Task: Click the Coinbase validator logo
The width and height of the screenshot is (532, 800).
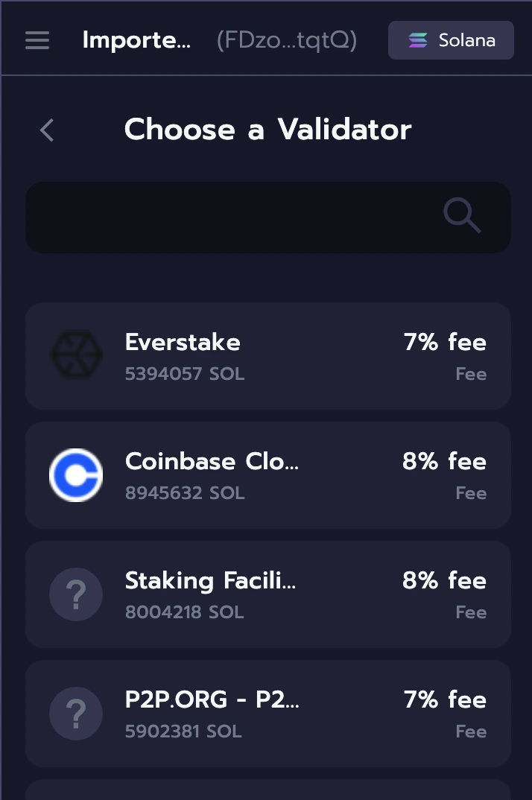Action: pos(76,474)
